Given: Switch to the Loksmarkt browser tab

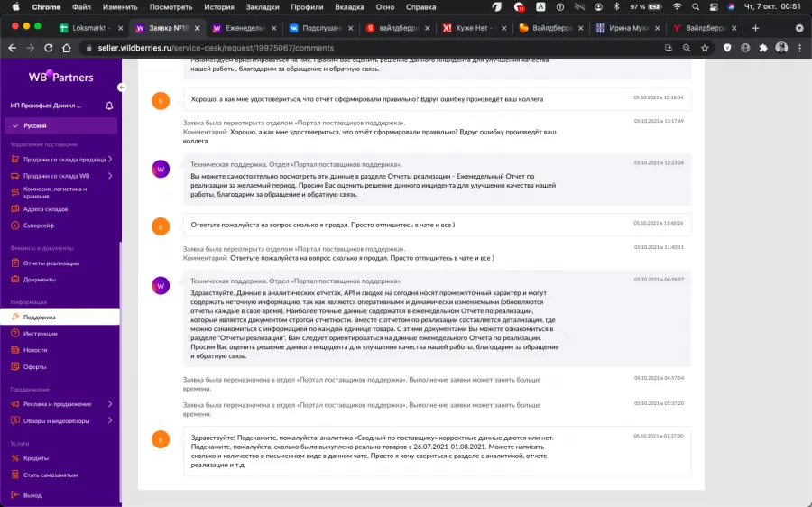Looking at the screenshot, I should pyautogui.click(x=90, y=28).
